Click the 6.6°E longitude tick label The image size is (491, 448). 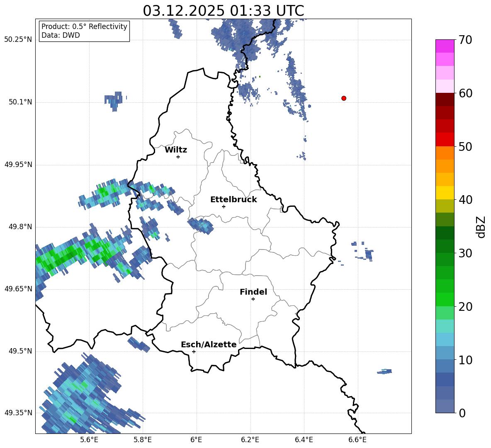click(357, 440)
